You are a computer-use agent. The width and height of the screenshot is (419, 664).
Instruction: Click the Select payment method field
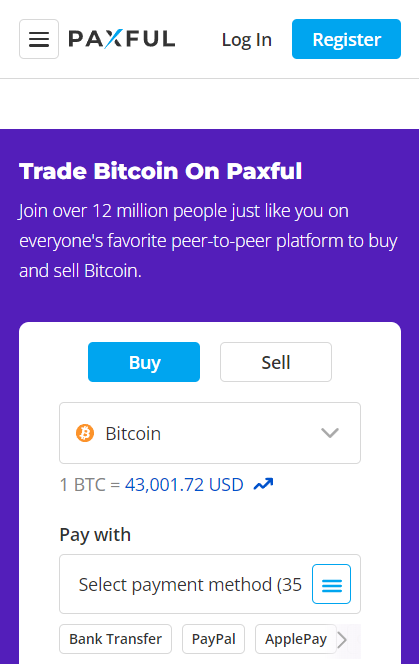click(x=210, y=584)
